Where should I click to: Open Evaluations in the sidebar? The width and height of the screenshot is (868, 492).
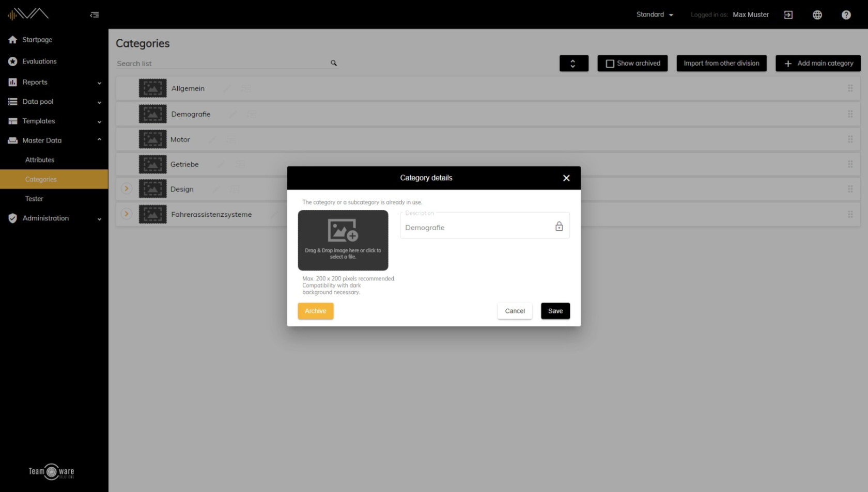coord(39,61)
